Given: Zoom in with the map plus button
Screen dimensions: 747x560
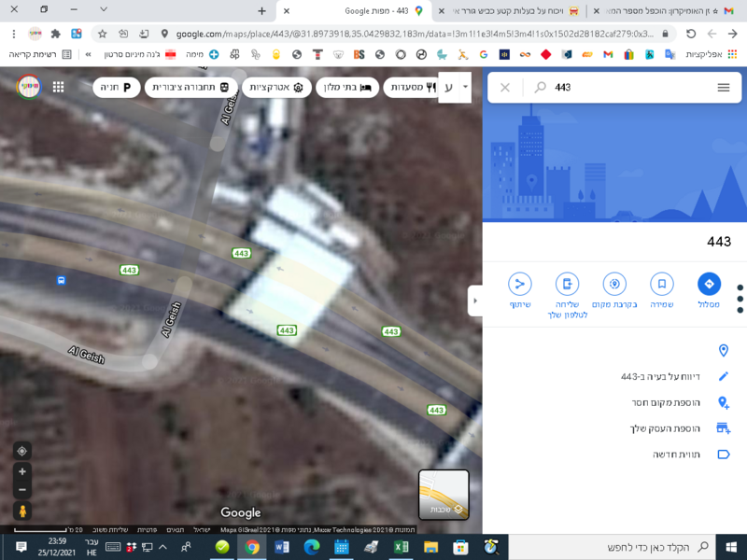Looking at the screenshot, I should (22, 471).
